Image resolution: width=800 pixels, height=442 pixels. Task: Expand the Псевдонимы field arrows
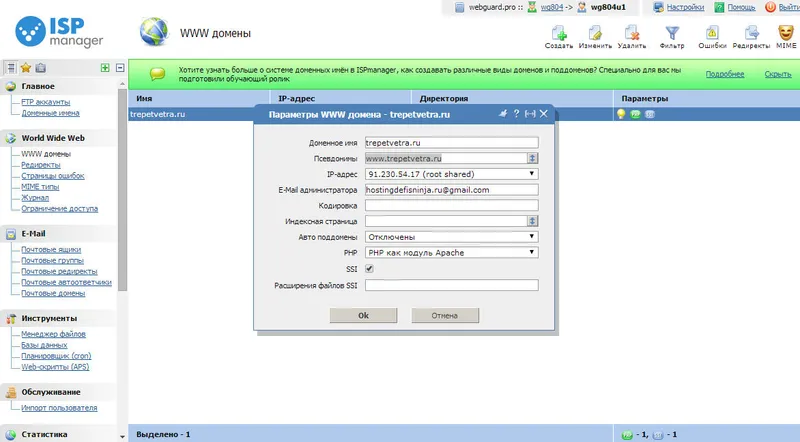532,158
